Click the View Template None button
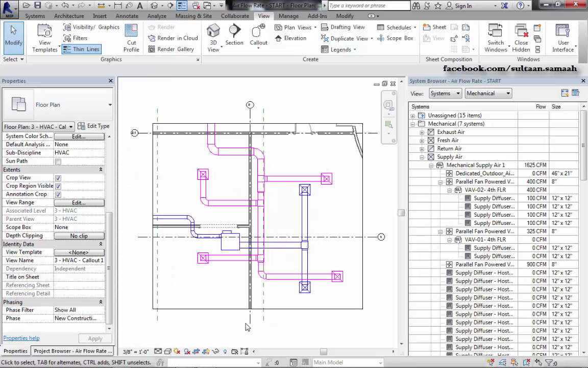The height and width of the screenshot is (368, 588). coord(79,252)
